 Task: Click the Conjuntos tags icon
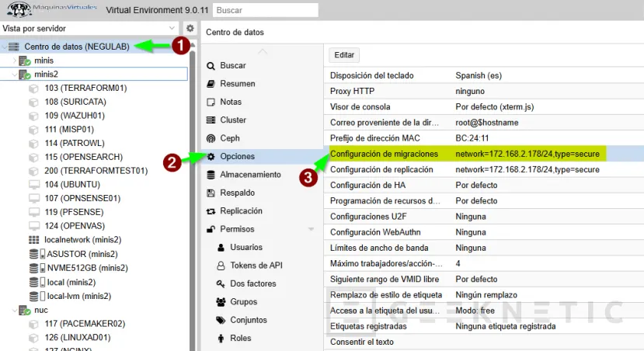click(x=221, y=320)
